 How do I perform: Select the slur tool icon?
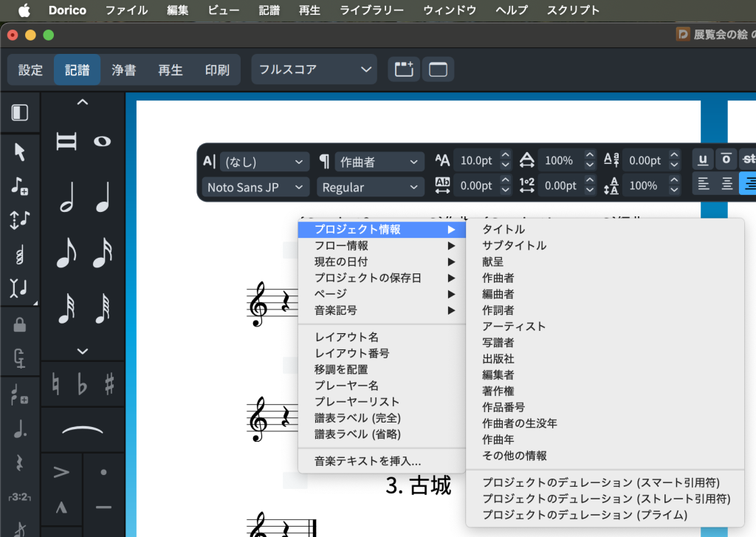[x=83, y=430]
